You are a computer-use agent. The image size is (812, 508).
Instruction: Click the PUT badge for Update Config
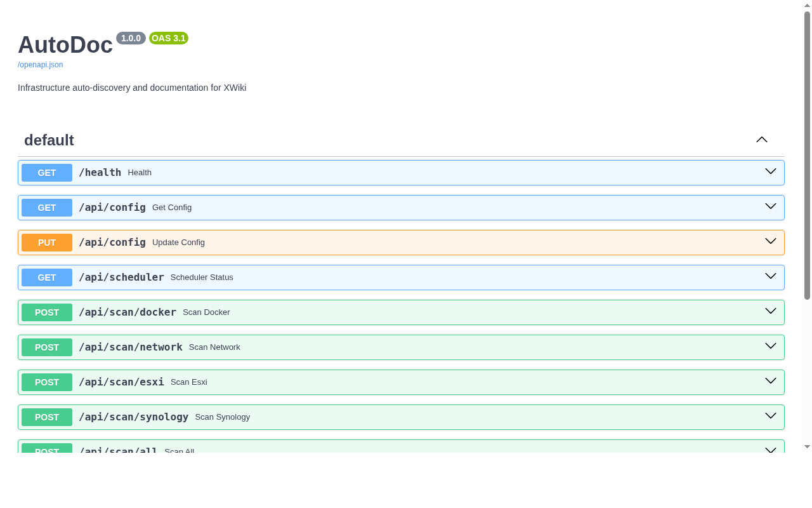(47, 243)
